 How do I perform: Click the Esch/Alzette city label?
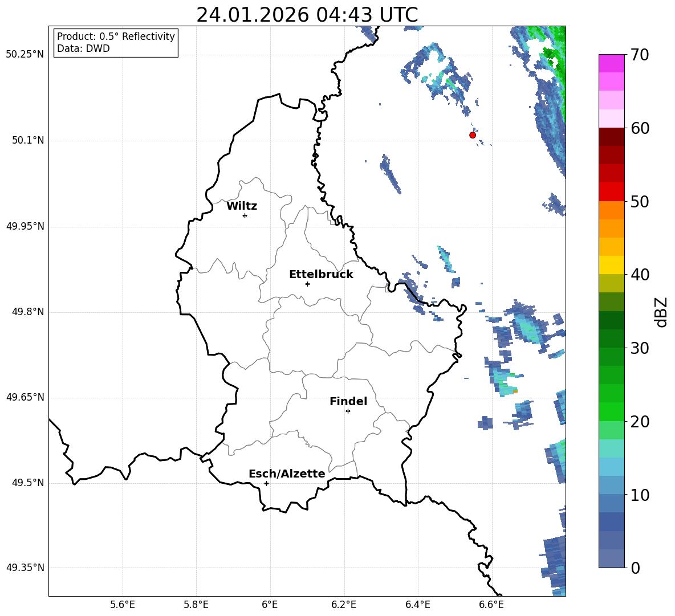coord(287,474)
